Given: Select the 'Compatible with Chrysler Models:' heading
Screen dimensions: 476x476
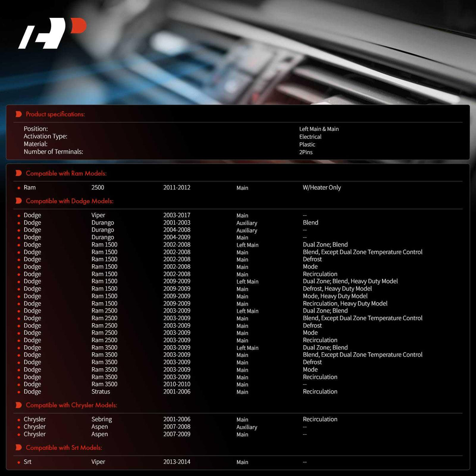Looking at the screenshot, I should click(x=71, y=405).
